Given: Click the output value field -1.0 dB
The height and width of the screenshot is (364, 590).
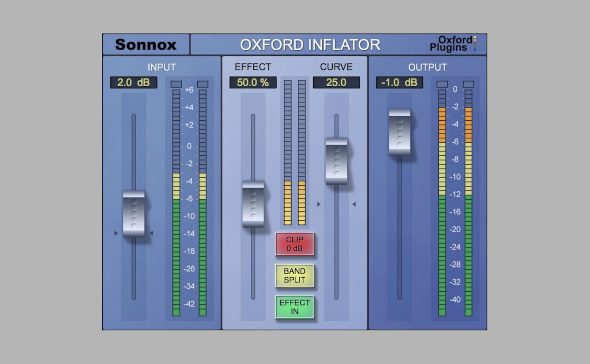Looking at the screenshot, I should click(399, 83).
